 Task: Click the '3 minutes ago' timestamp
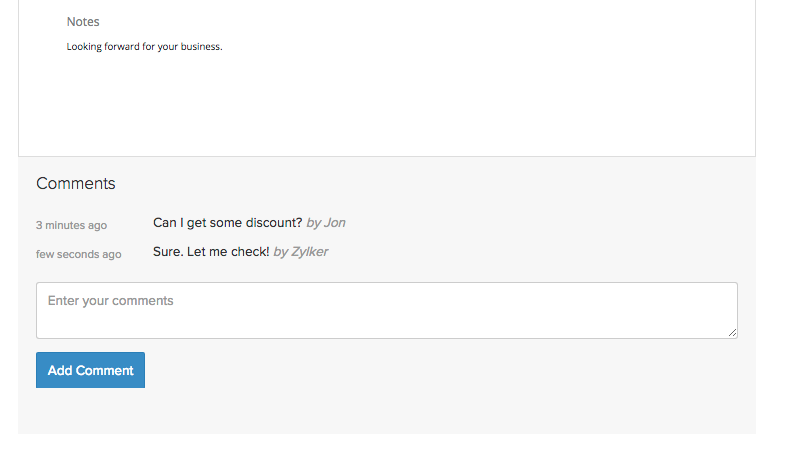[x=71, y=226]
